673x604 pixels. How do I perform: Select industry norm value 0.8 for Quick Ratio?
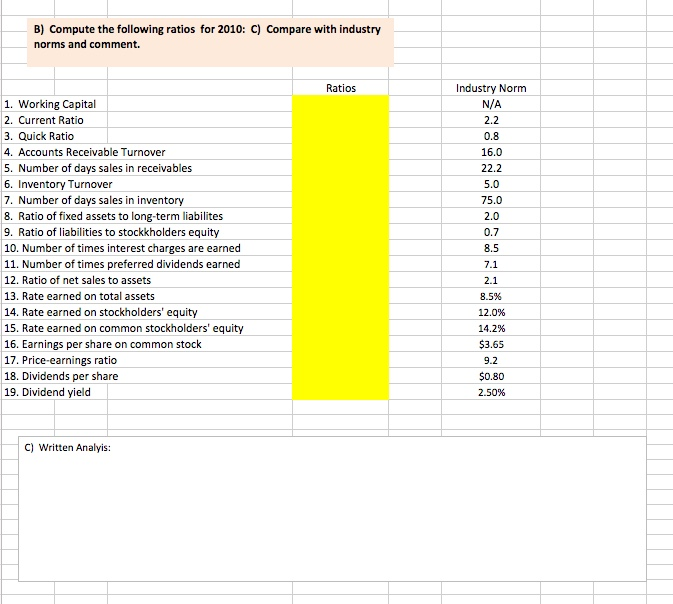pyautogui.click(x=491, y=136)
